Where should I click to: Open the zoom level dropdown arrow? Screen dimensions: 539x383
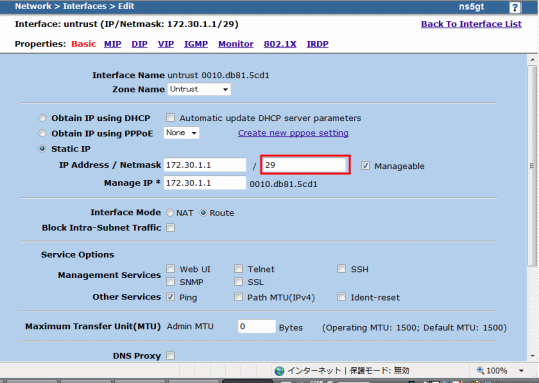coord(521,371)
